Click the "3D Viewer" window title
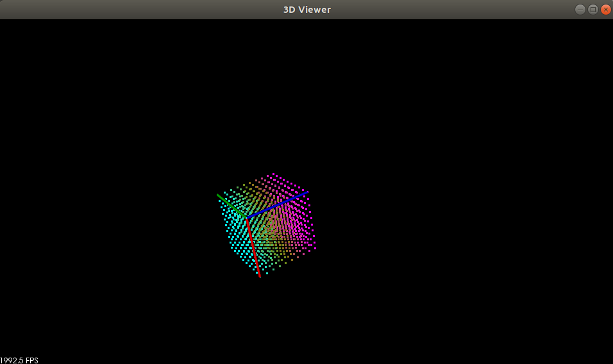This screenshot has width=613, height=364. click(x=307, y=10)
